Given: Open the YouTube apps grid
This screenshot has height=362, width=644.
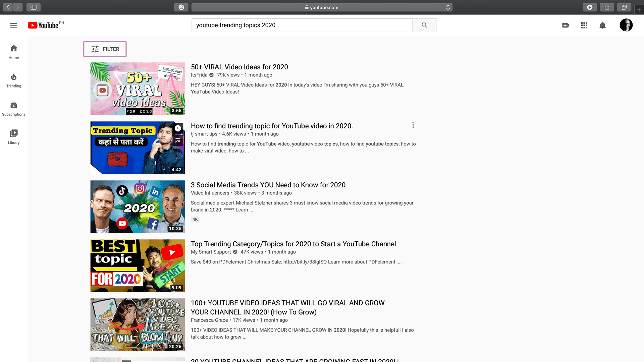Looking at the screenshot, I should coord(584,25).
